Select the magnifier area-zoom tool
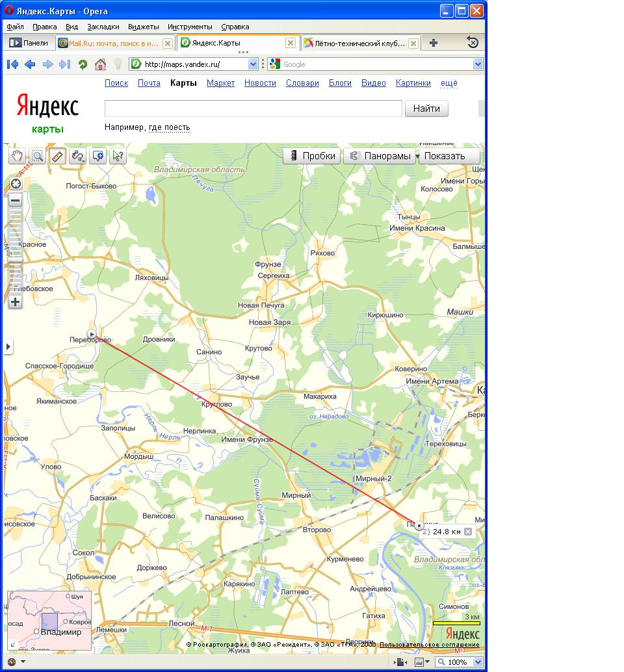Screen dimensions: 624x672 (37, 156)
